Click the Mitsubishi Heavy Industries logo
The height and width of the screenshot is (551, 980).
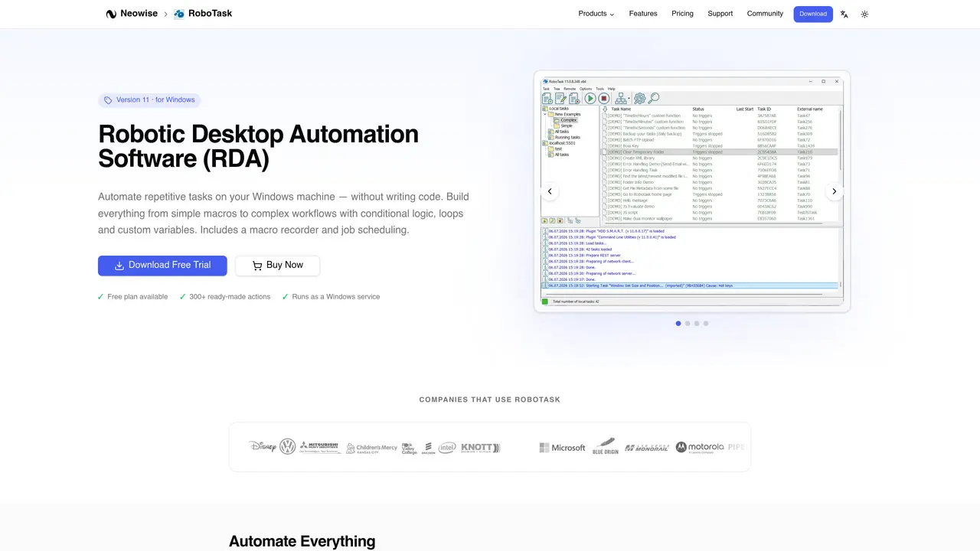pyautogui.click(x=319, y=447)
